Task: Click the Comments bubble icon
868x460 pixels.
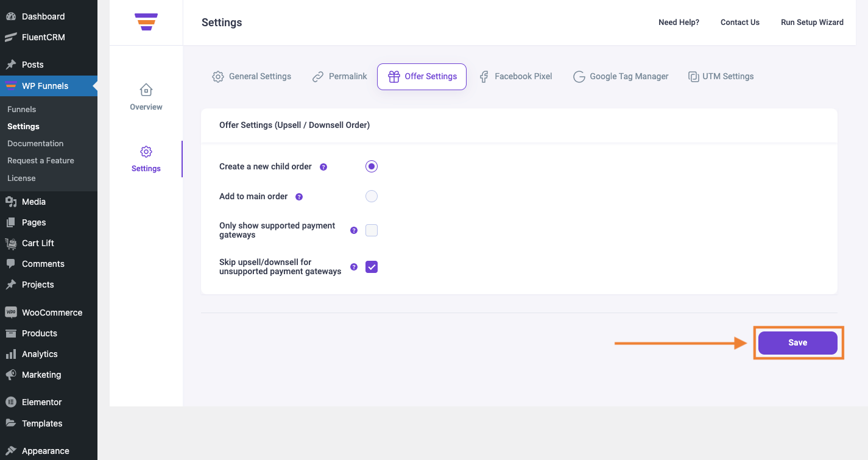Action: point(11,264)
